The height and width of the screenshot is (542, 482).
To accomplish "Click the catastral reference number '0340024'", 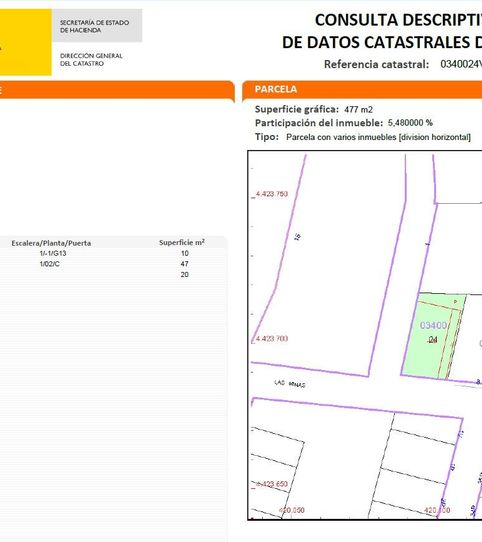I will pyautogui.click(x=461, y=64).
